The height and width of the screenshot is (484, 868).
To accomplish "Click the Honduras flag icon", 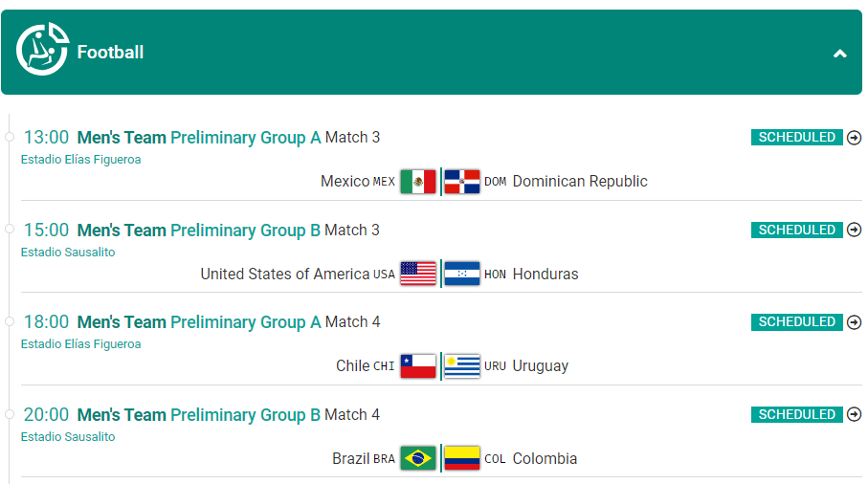I will [x=462, y=274].
